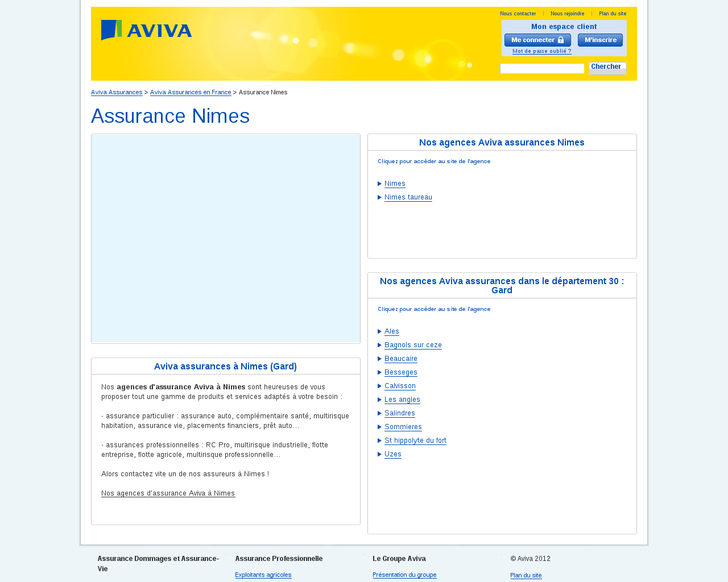Open Présentation du groupe footer link
728x582 pixels.
click(x=404, y=575)
